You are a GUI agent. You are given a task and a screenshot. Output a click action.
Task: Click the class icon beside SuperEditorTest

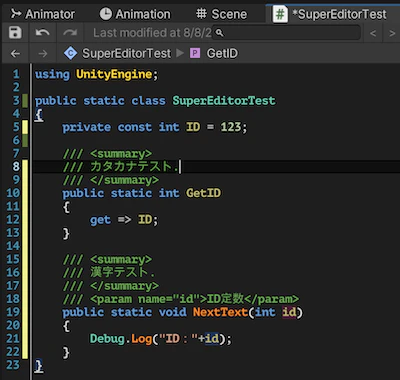[70, 53]
